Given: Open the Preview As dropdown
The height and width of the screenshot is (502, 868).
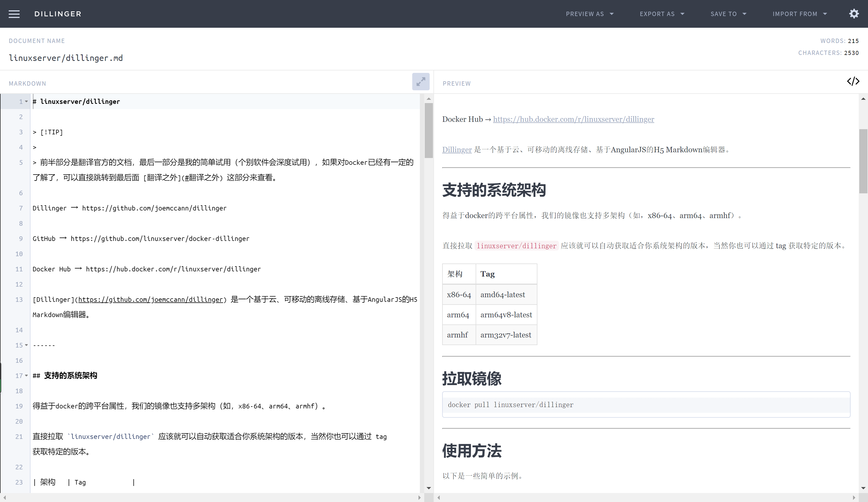Looking at the screenshot, I should [x=590, y=14].
